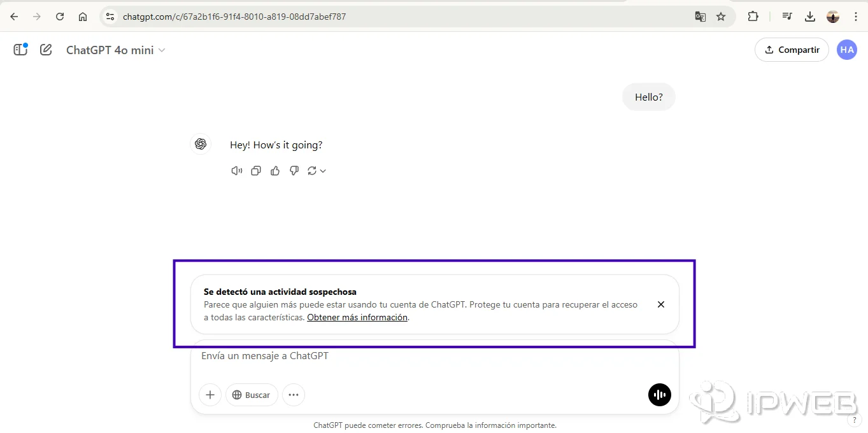Expand the ChatGPT 4o mini model selector
This screenshot has width=868, height=433.
pos(116,50)
